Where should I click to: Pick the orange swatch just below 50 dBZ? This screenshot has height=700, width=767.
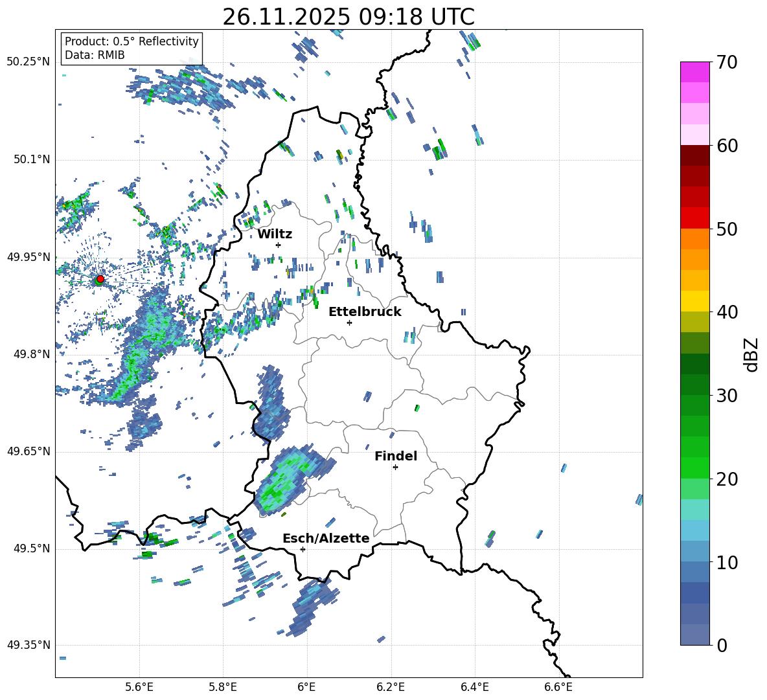[x=695, y=239]
